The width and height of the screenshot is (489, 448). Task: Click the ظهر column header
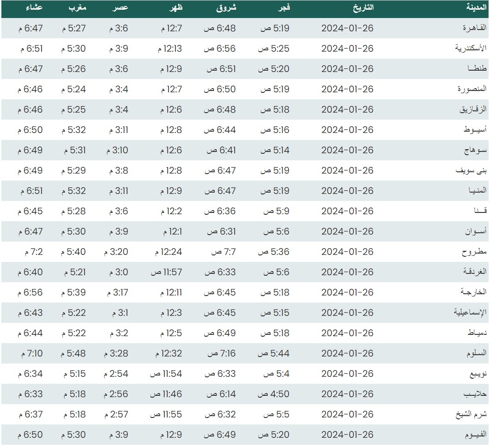click(175, 8)
